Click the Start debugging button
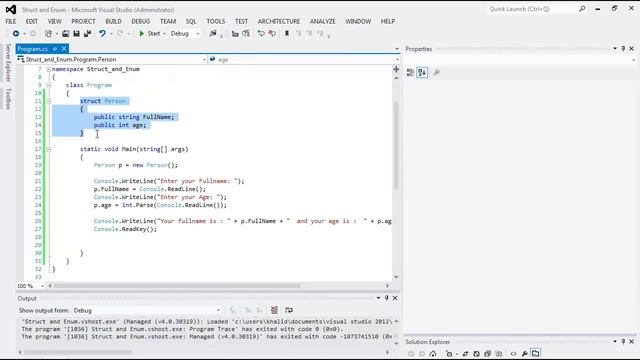The height and width of the screenshot is (360, 640). tap(150, 33)
